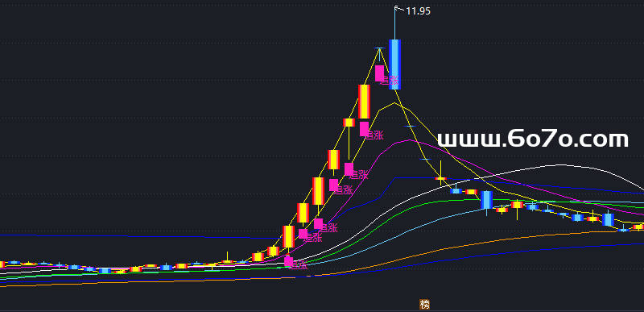Select the yellow trend line through the peak

[x=379, y=48]
